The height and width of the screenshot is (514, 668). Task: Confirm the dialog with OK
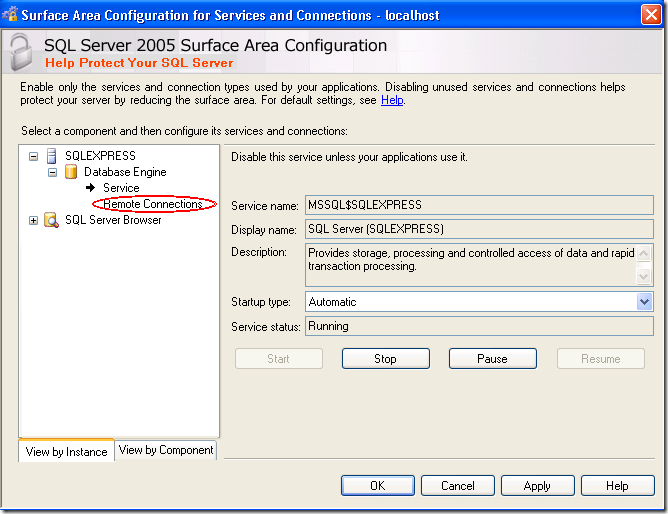(377, 485)
